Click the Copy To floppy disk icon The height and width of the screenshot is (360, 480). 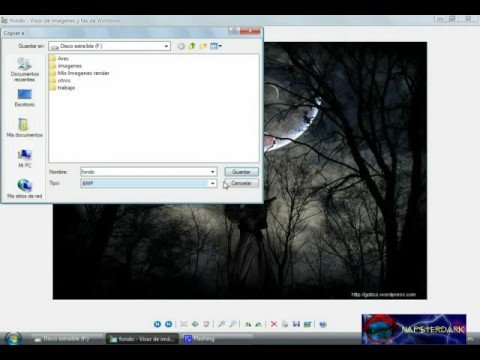pyautogui.click(x=296, y=324)
